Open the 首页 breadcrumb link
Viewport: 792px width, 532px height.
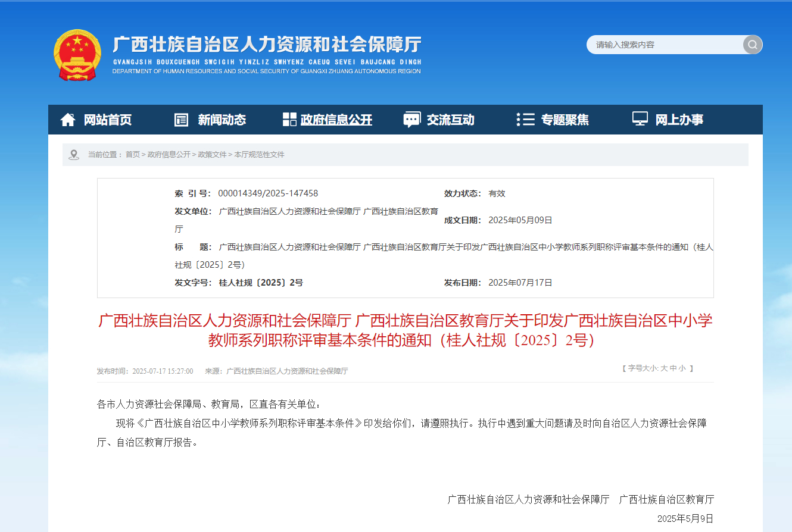(x=132, y=154)
